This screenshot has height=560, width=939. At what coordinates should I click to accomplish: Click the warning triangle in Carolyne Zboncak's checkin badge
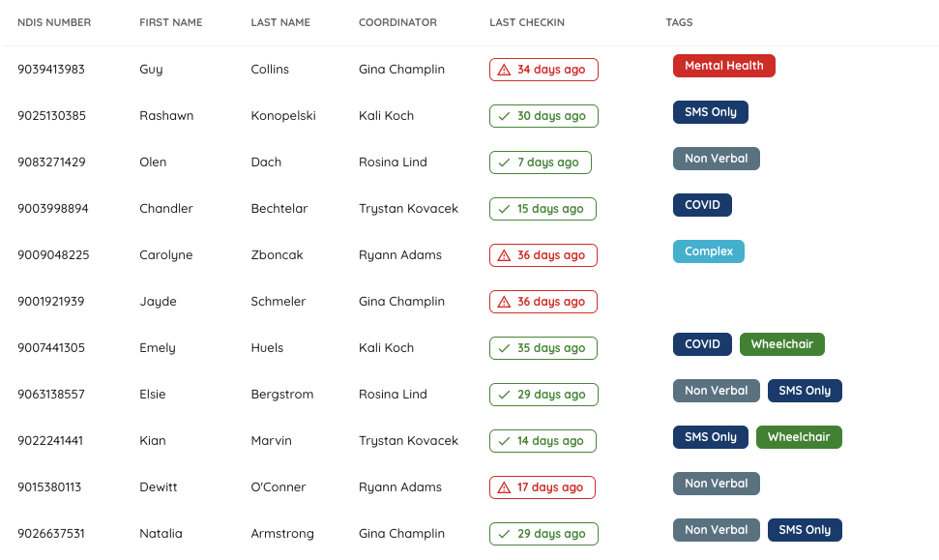504,255
